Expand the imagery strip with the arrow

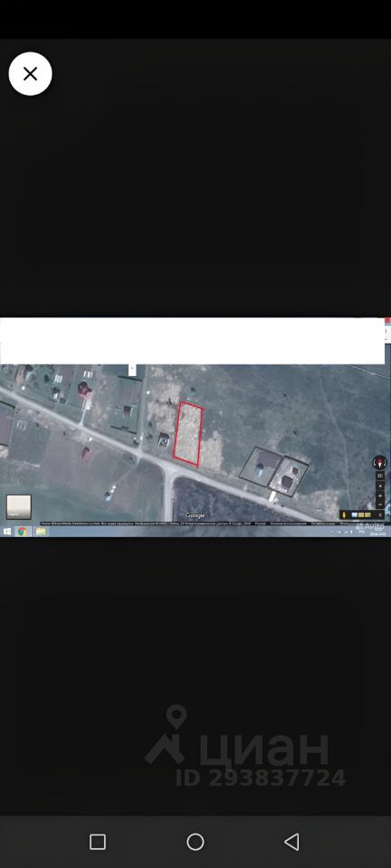[380, 515]
